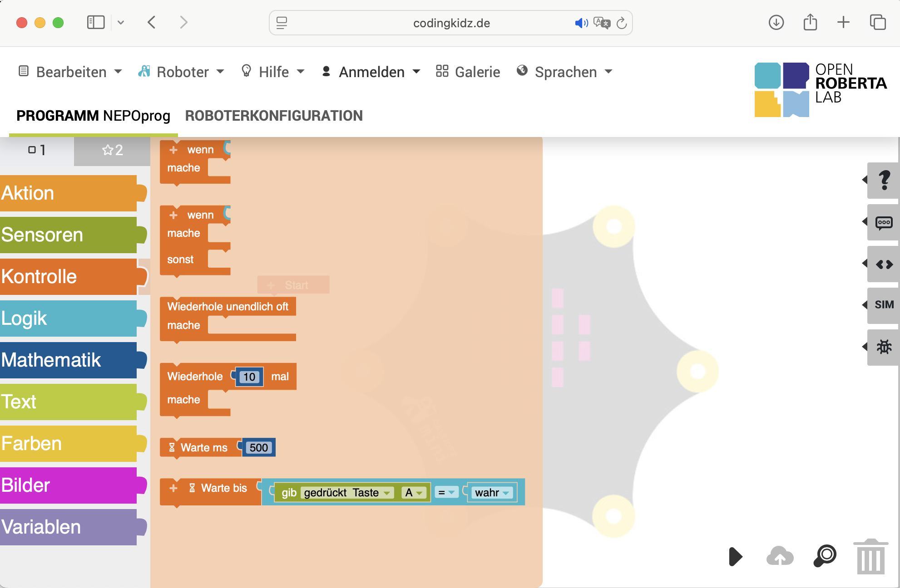
Task: Select the Sensoren block category
Action: click(73, 235)
